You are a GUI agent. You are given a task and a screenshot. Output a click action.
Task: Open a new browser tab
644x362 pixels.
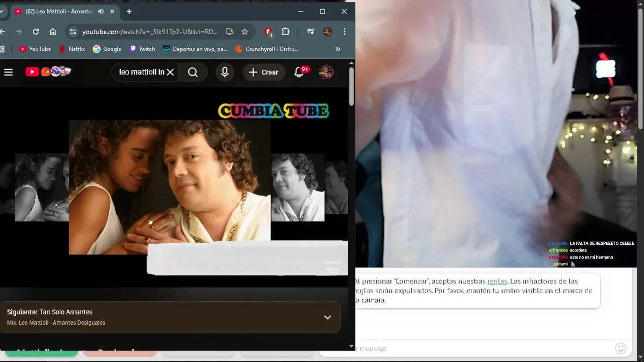129,11
